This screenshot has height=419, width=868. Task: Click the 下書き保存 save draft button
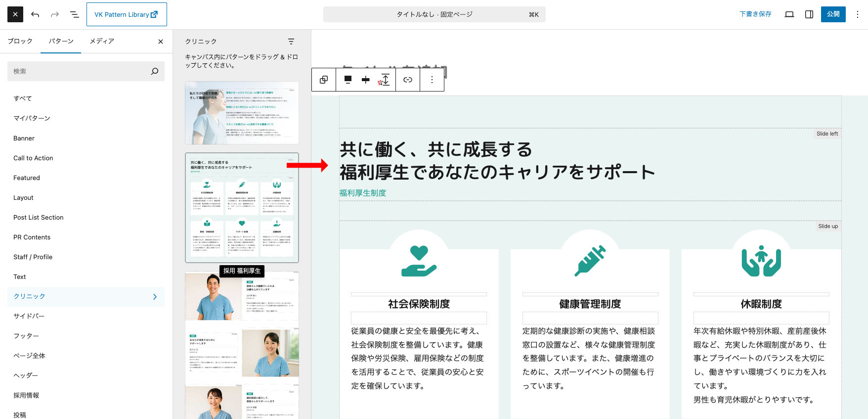pyautogui.click(x=755, y=14)
